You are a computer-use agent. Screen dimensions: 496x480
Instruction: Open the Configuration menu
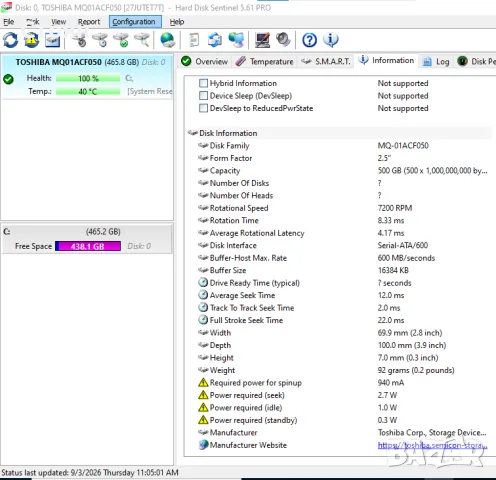135,22
